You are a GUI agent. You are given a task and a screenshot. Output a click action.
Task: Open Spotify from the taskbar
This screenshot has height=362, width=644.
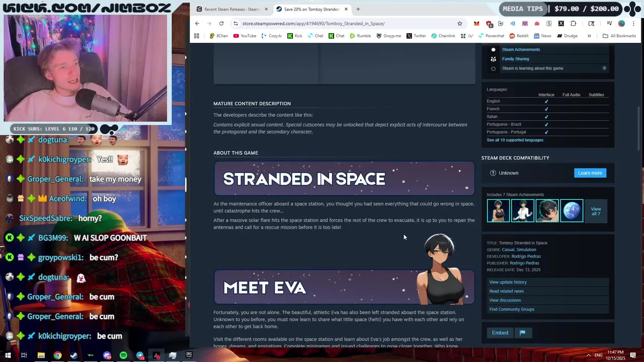tap(123, 355)
